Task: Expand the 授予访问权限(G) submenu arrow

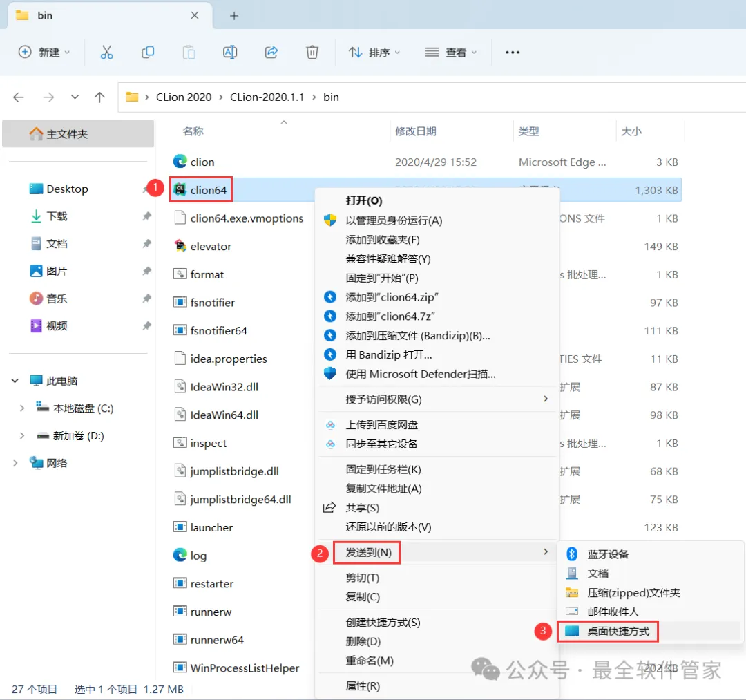Action: (546, 399)
